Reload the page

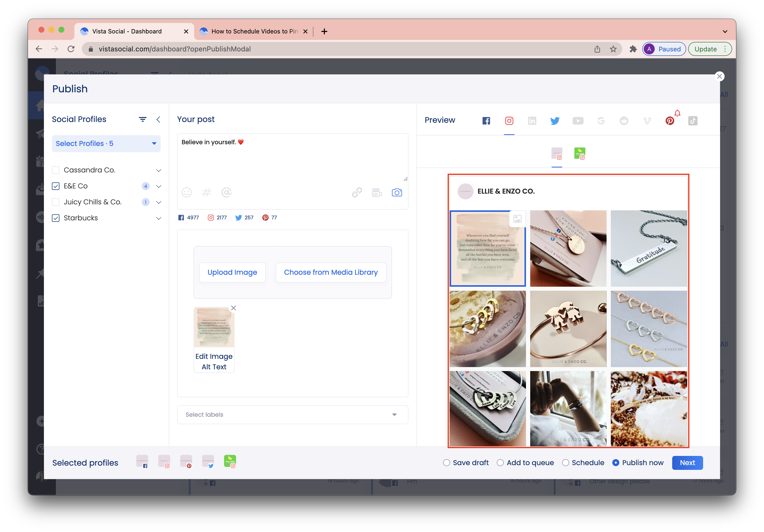click(71, 49)
